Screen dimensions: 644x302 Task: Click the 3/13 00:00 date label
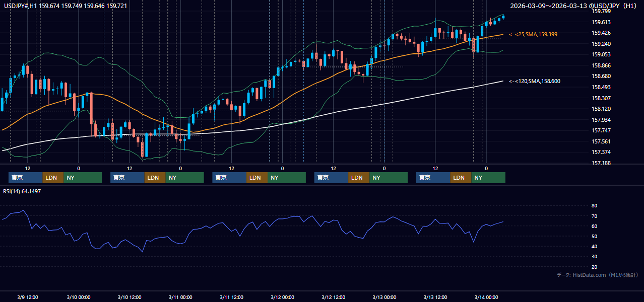(384, 297)
